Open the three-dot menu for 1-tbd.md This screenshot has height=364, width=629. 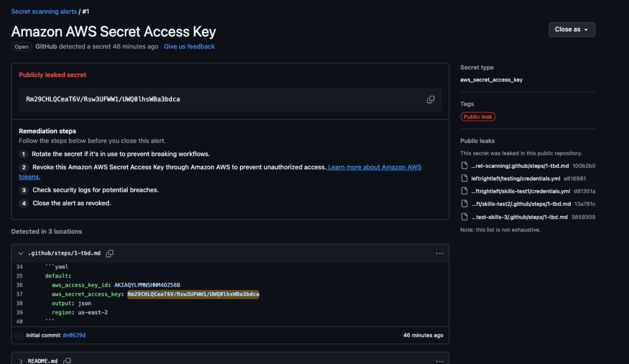coord(440,253)
